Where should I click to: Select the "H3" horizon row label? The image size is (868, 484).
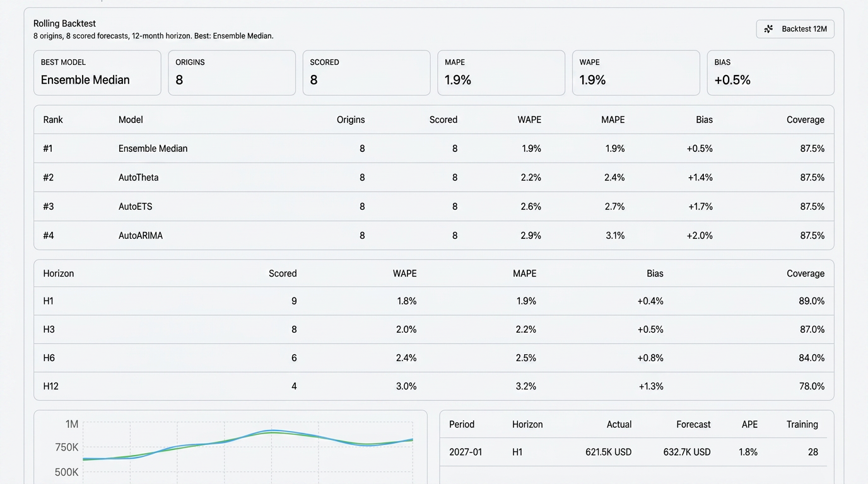click(49, 330)
